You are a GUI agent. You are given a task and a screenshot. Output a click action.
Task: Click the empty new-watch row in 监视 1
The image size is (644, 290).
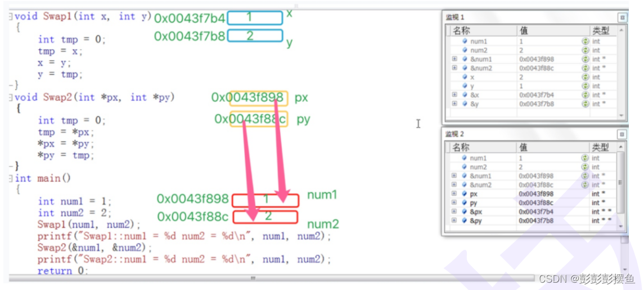pos(533,113)
